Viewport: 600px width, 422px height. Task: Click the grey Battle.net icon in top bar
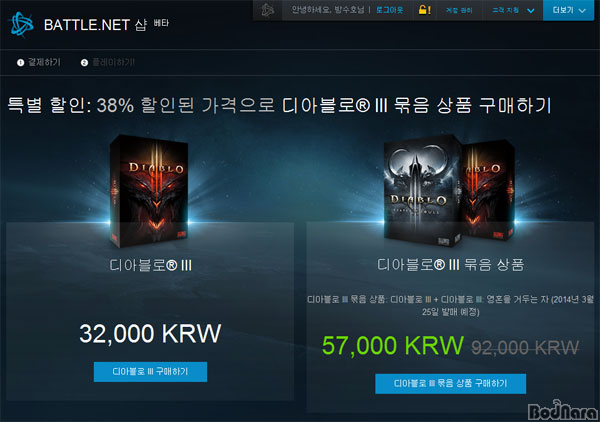click(267, 10)
